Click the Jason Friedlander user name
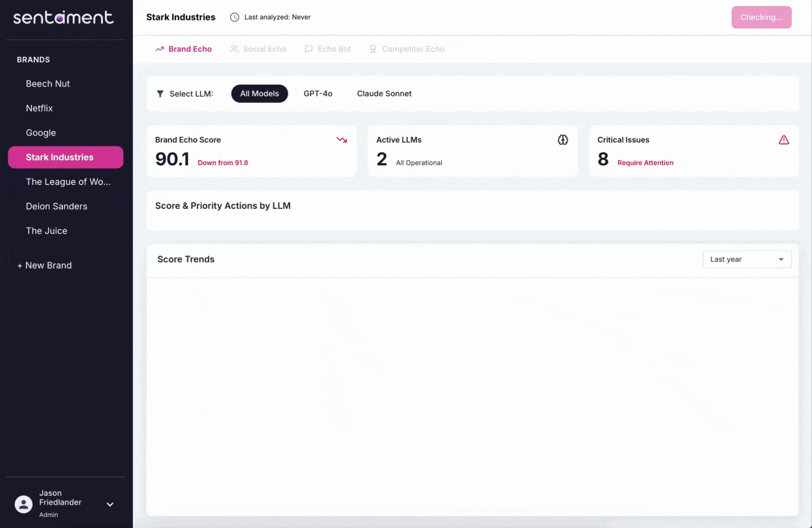Image resolution: width=812 pixels, height=528 pixels. tap(60, 498)
